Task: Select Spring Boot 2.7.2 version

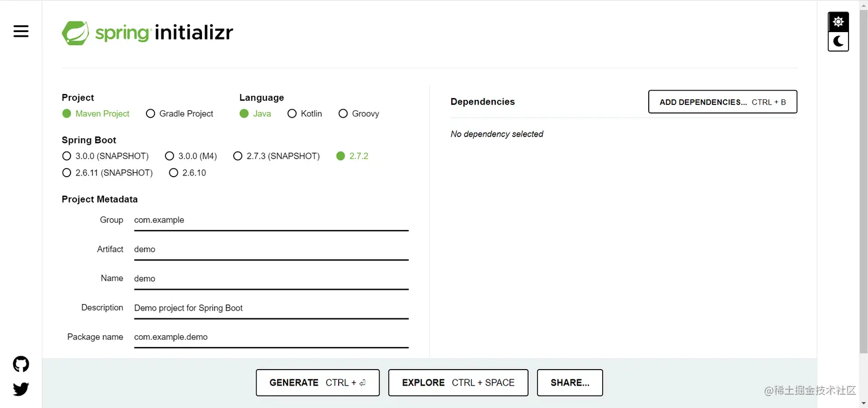Action: [352, 156]
